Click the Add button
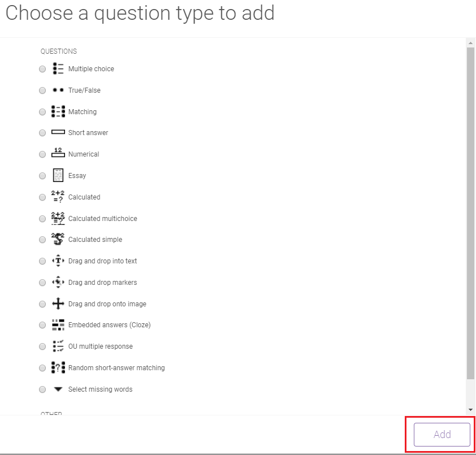476x455 pixels. pyautogui.click(x=441, y=434)
